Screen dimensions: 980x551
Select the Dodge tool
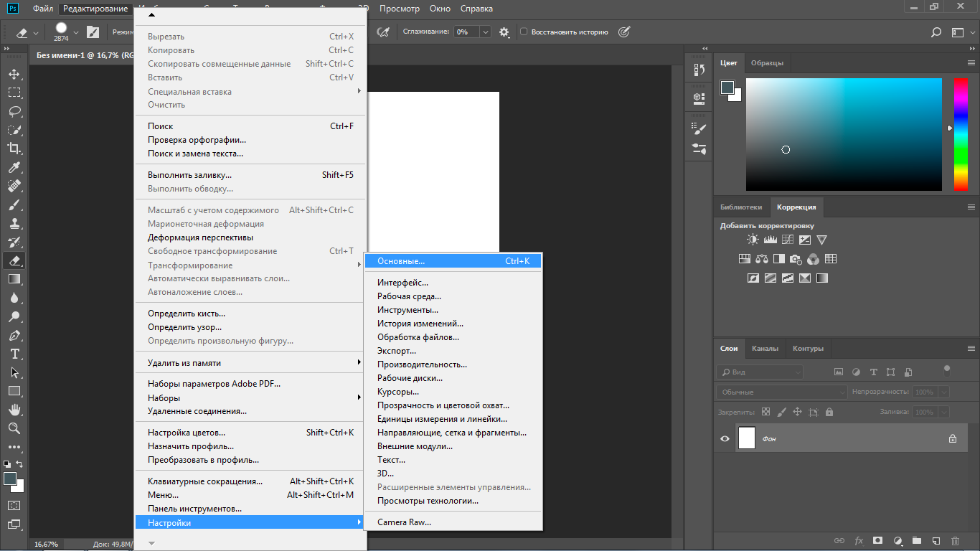[14, 316]
